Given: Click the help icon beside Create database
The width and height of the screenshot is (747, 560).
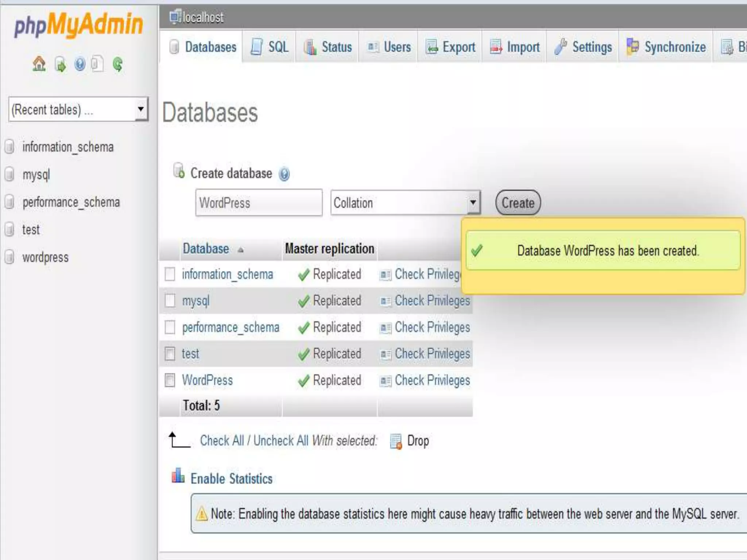Looking at the screenshot, I should [x=284, y=174].
